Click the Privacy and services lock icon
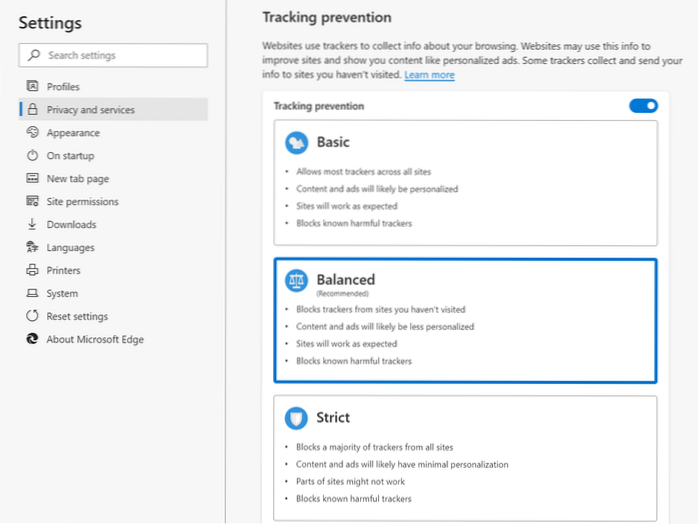698x524 pixels. point(33,110)
